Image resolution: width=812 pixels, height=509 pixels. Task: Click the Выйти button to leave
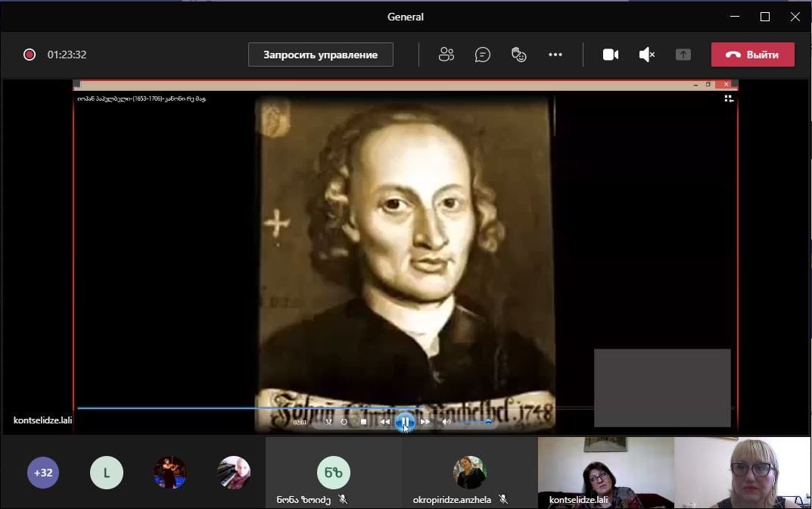(752, 55)
